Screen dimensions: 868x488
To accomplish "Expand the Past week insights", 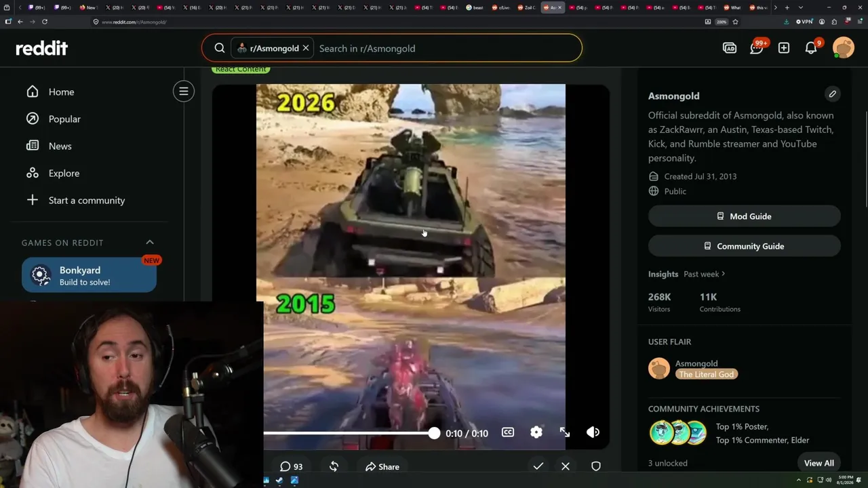I will (705, 274).
